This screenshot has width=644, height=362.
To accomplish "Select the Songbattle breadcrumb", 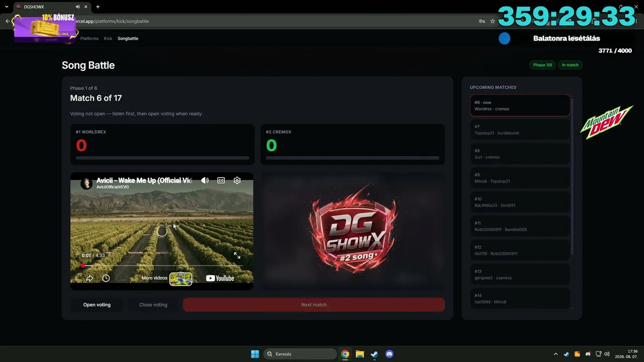I will tap(128, 38).
